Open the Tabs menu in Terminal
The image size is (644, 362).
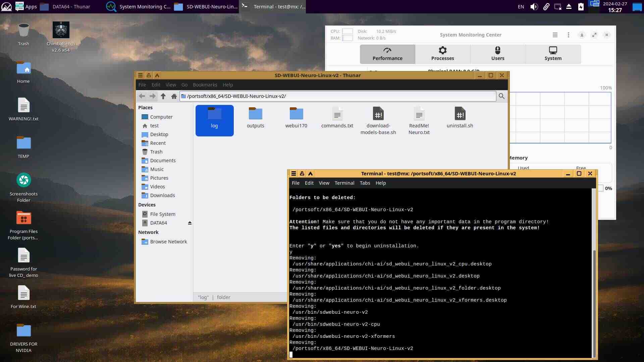365,183
